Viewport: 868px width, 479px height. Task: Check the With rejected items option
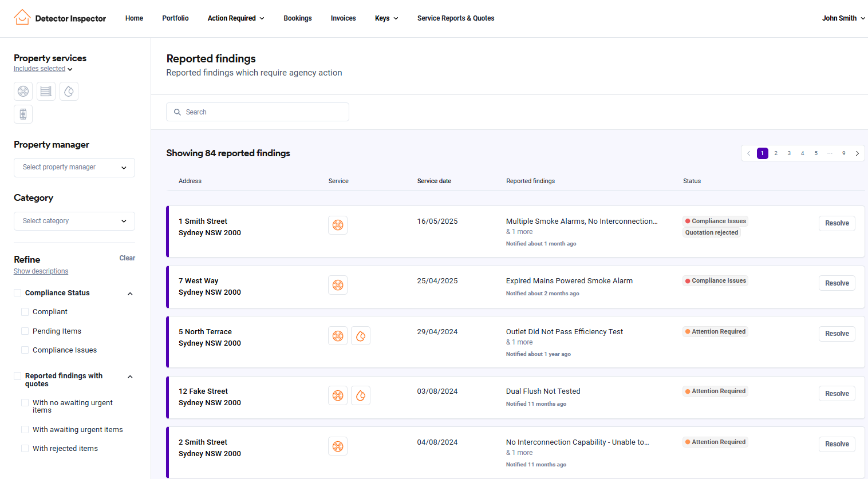[x=25, y=449]
